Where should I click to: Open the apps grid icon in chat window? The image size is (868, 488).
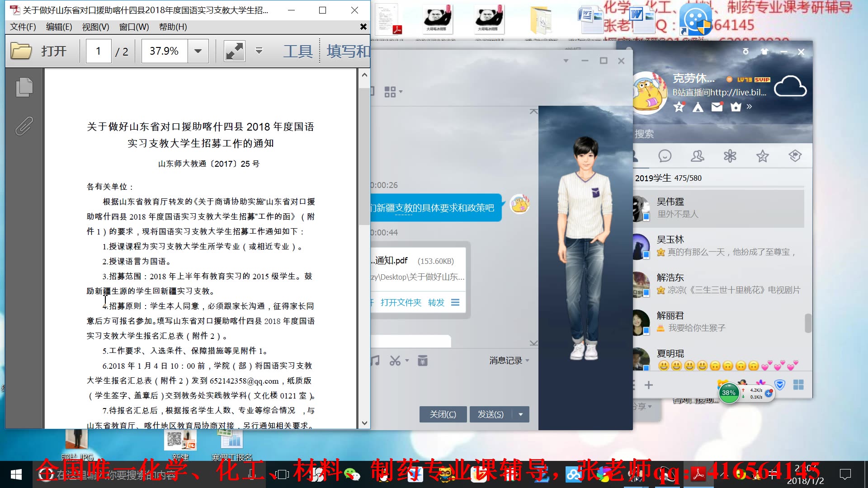(390, 92)
